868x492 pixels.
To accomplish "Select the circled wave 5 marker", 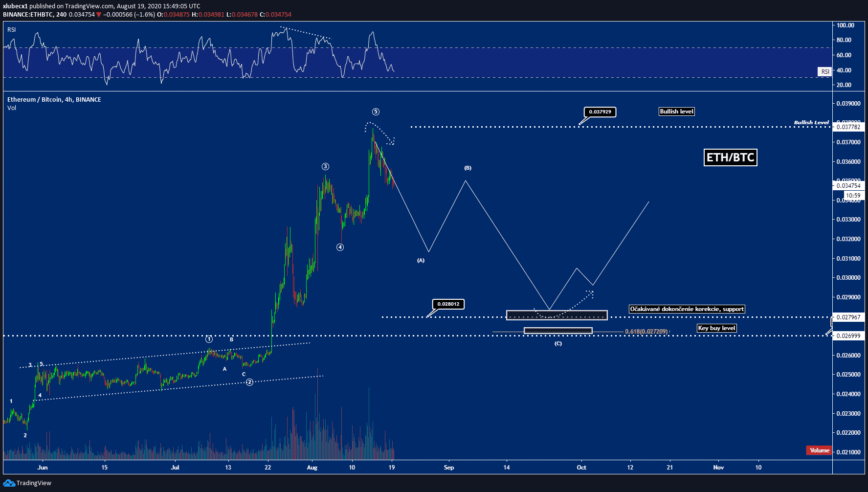I will click(x=376, y=112).
